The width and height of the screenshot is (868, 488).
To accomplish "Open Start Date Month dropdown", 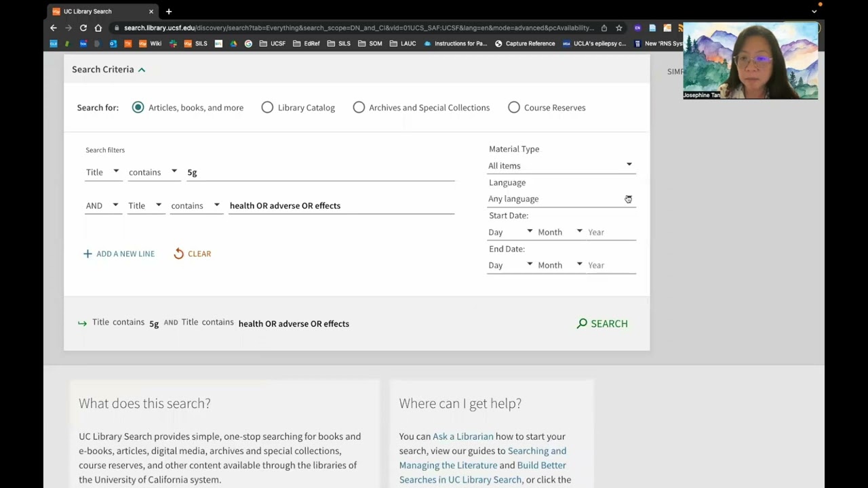I will point(560,232).
